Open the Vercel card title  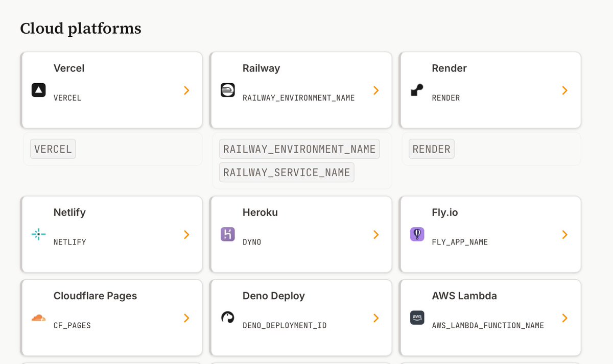pyautogui.click(x=69, y=68)
